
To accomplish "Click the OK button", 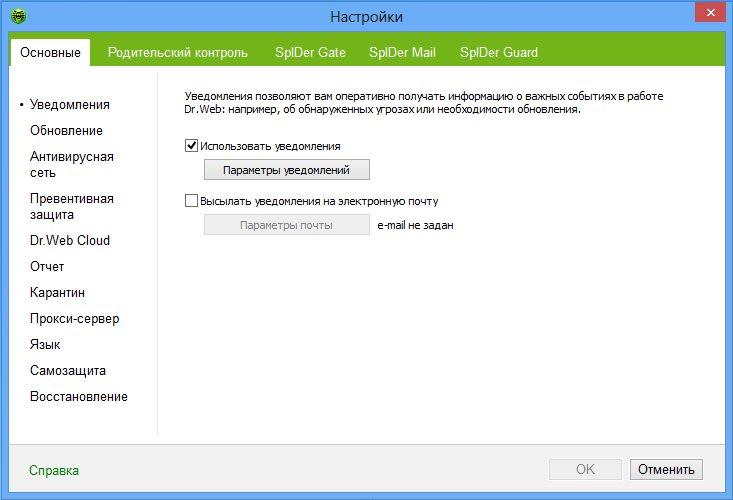I will [x=585, y=469].
